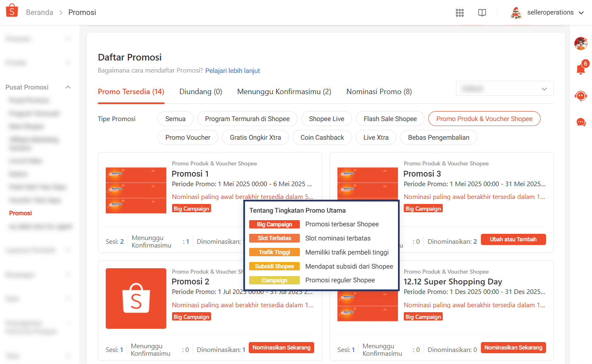592x364 pixels.
Task: Click the Shopee logo in the header
Action: point(12,11)
